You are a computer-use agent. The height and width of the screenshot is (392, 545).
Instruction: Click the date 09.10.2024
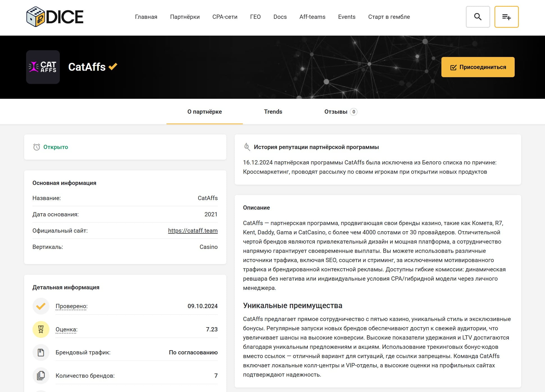pos(203,306)
